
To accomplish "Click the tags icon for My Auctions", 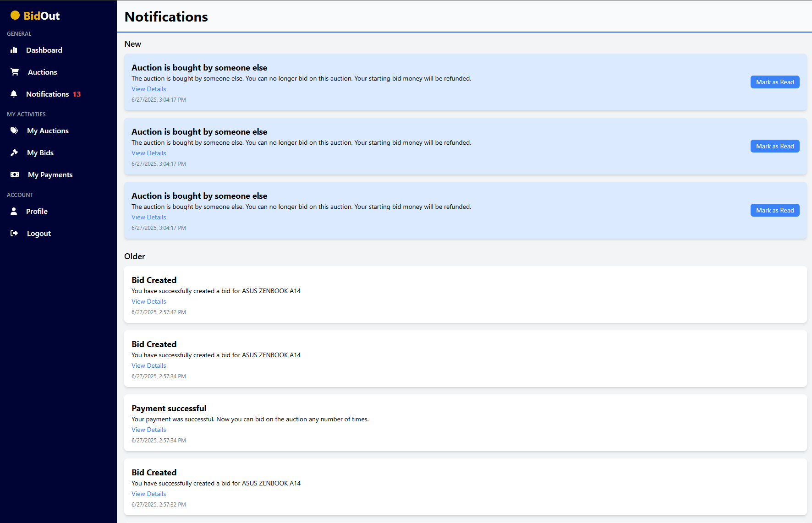I will (14, 131).
